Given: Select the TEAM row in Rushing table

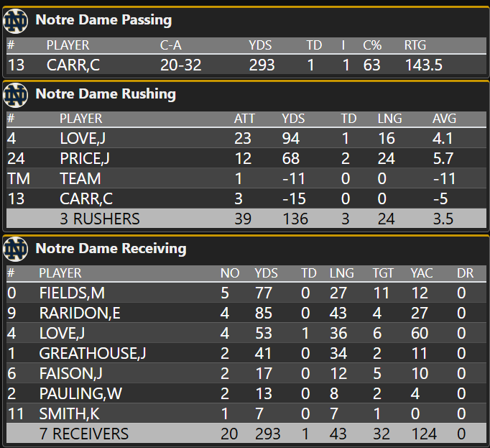Looking at the screenshot, I should [80, 178].
